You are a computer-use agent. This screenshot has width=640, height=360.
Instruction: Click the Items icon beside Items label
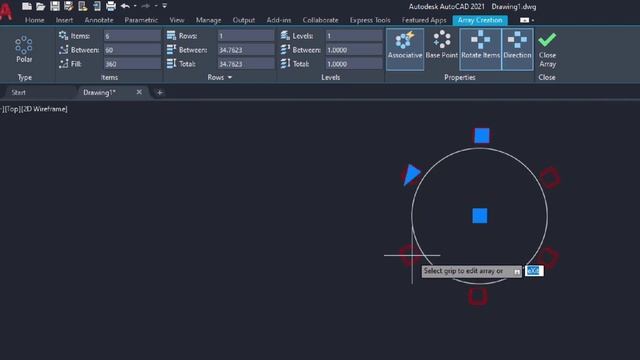[63, 36]
